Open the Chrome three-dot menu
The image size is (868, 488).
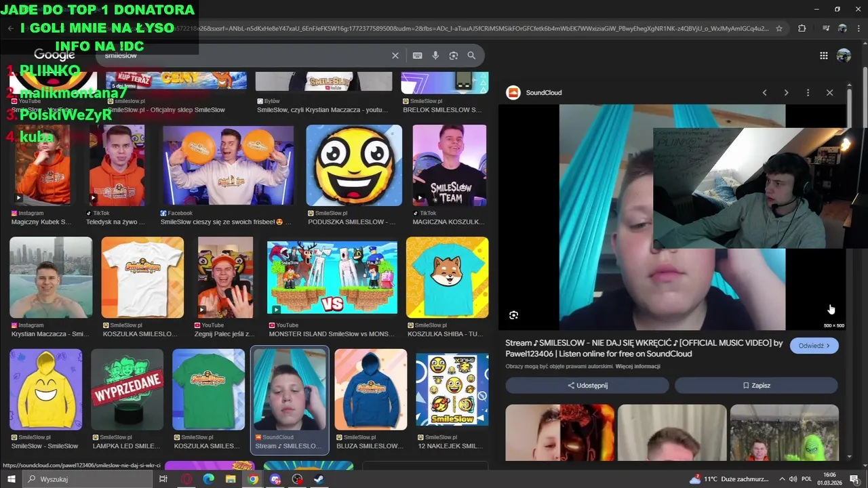(x=859, y=28)
